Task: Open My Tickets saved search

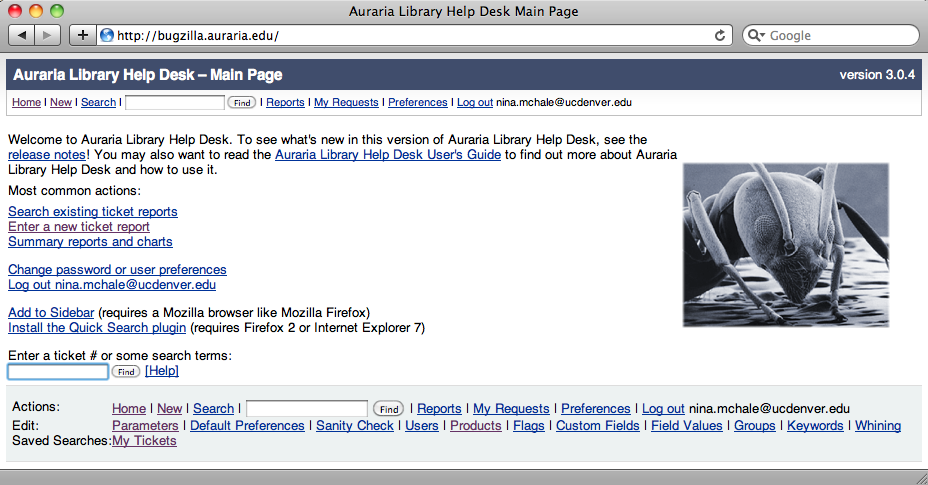Action: point(144,441)
